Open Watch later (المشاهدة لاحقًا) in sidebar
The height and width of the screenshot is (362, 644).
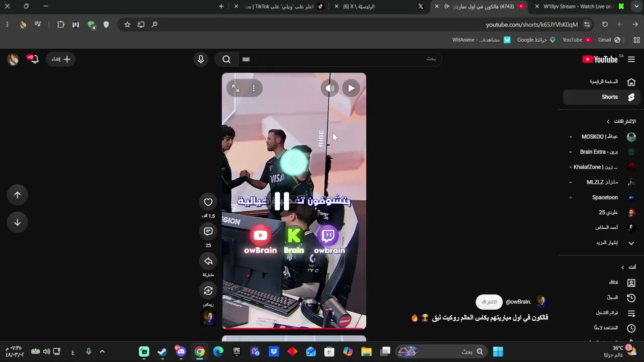coord(601,328)
